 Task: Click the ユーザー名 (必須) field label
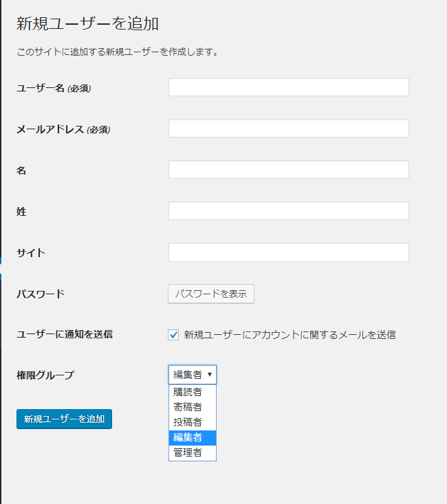click(x=54, y=88)
